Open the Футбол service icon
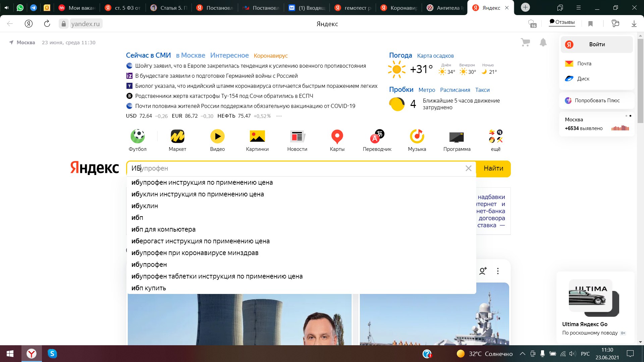Viewport: 644px width, 362px height. [x=138, y=140]
